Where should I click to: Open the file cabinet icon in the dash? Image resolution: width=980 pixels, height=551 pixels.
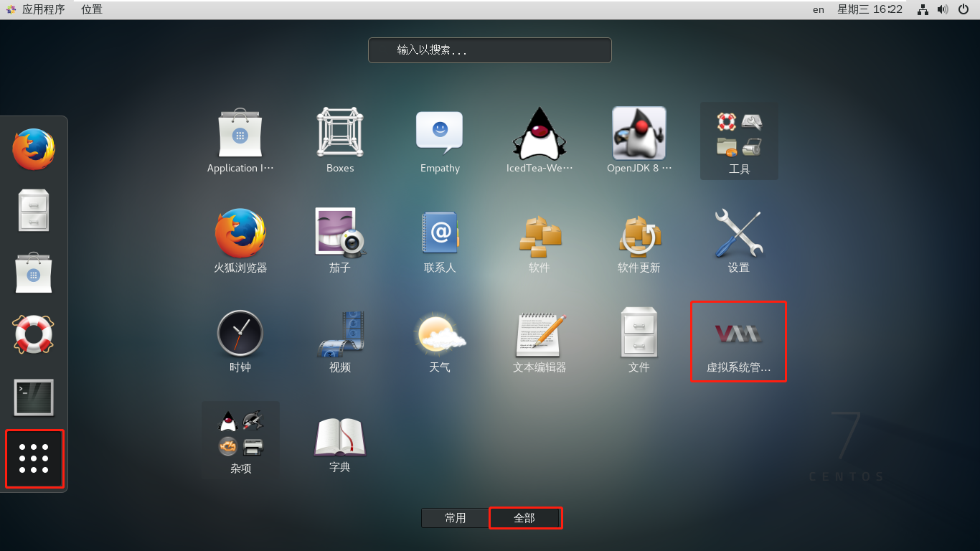pos(34,210)
